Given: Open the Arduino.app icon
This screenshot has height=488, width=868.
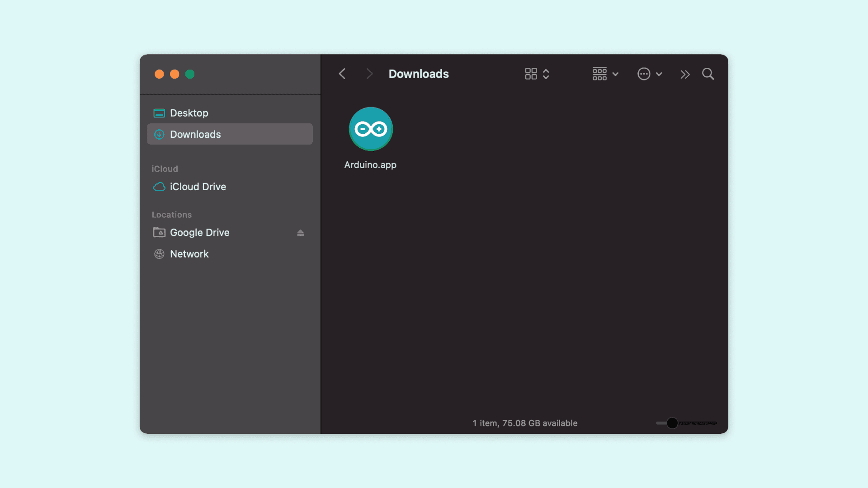Looking at the screenshot, I should click(371, 129).
